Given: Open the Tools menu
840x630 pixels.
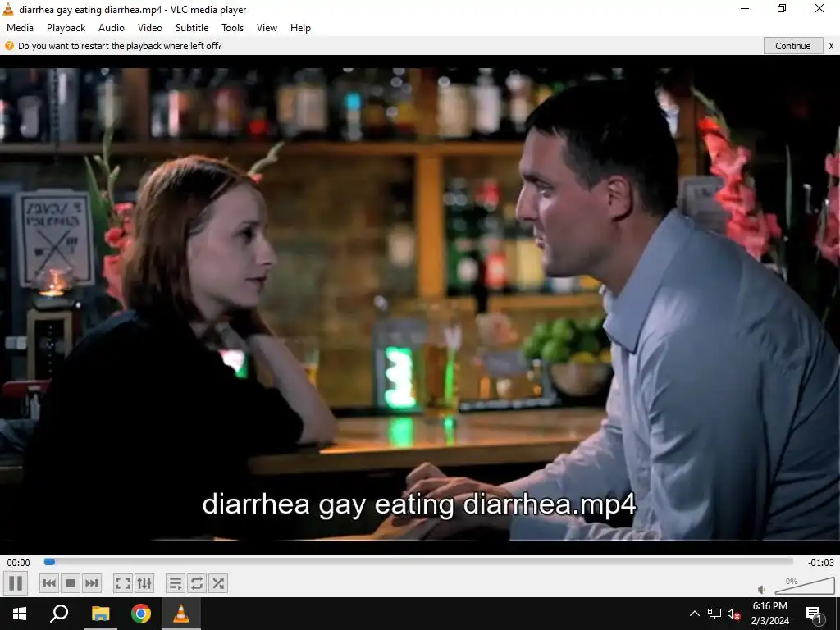Looking at the screenshot, I should [232, 28].
